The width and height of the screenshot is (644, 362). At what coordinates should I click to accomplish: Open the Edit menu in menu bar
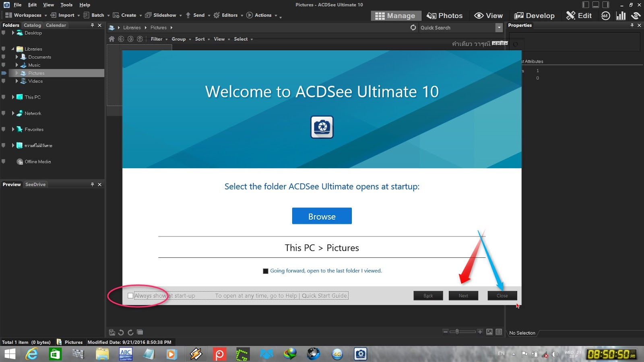click(33, 5)
